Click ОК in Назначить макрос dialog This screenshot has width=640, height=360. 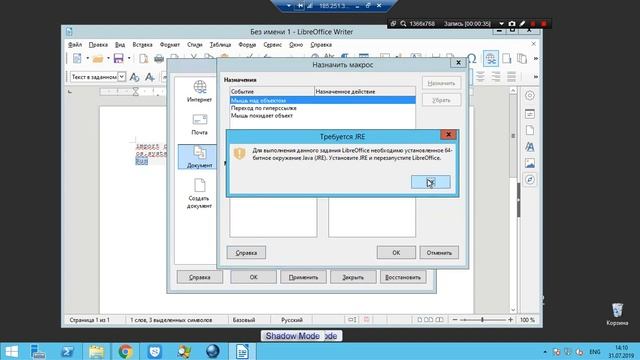coord(396,253)
